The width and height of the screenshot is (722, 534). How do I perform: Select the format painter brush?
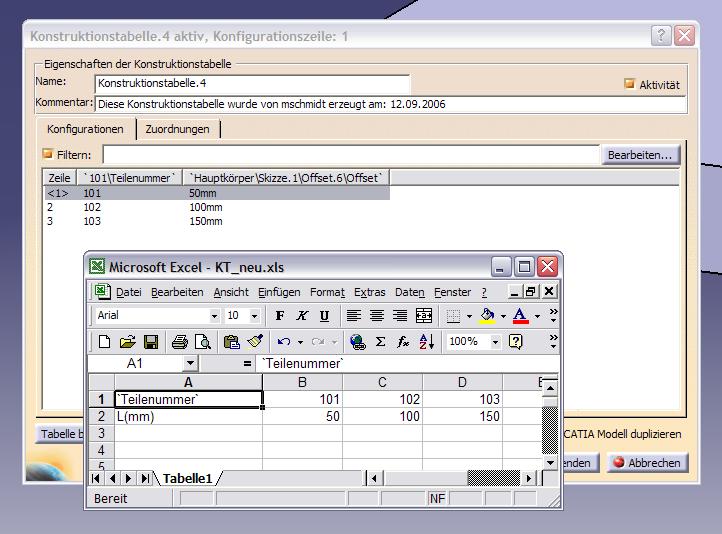(x=255, y=342)
